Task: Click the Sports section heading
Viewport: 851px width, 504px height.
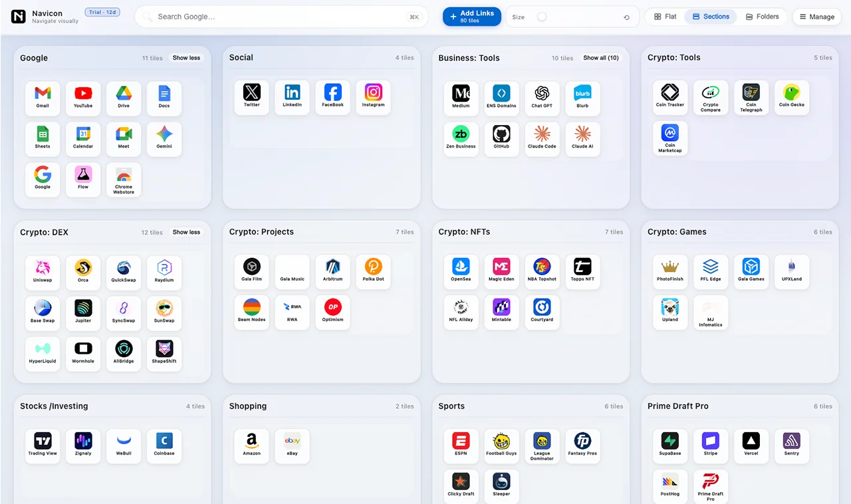Action: click(451, 406)
